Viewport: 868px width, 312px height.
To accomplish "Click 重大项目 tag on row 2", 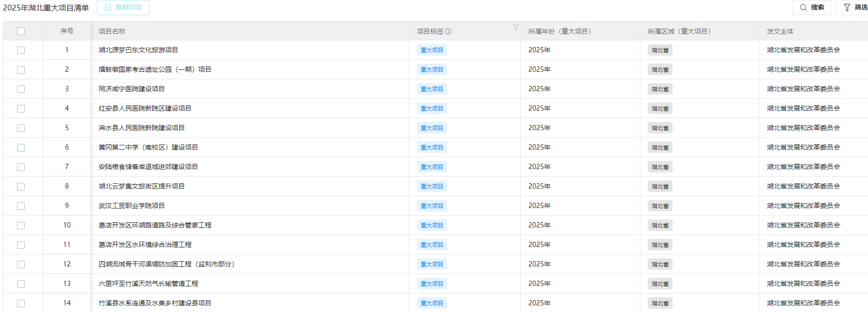I will tap(432, 70).
